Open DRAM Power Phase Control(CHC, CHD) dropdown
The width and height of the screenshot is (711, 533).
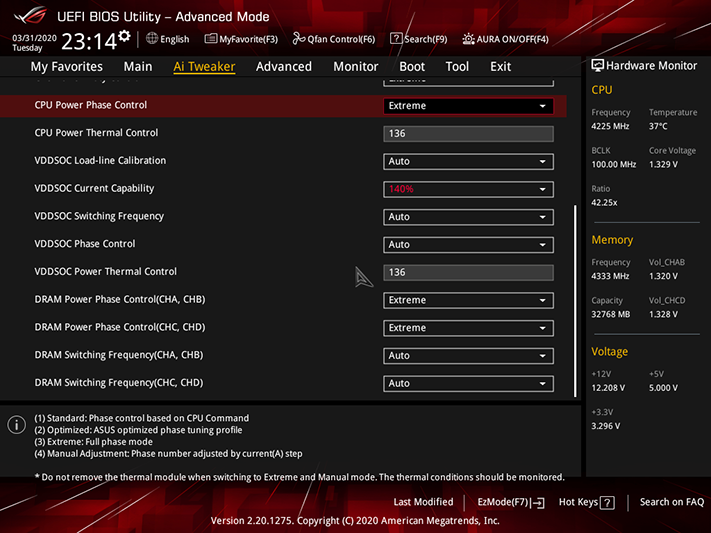(x=468, y=328)
